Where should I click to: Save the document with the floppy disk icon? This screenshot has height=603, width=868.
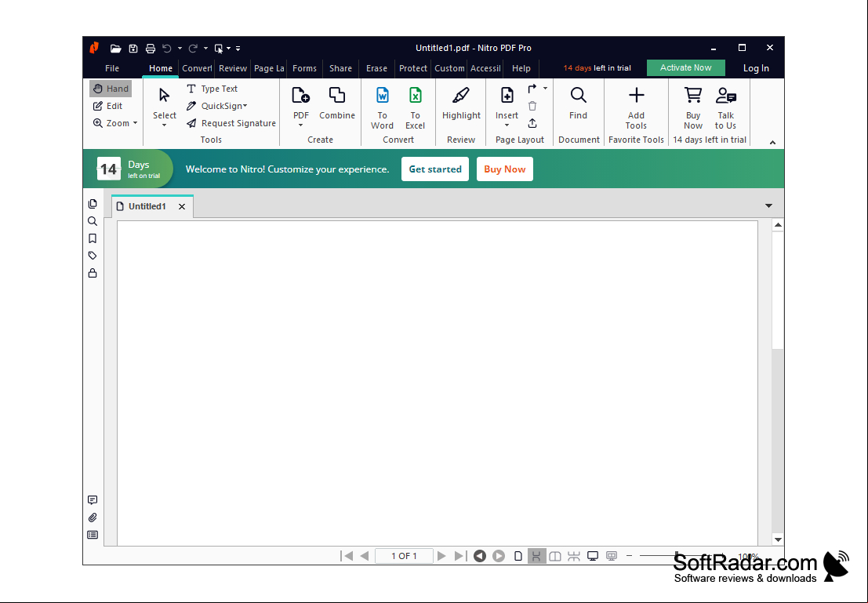point(133,48)
